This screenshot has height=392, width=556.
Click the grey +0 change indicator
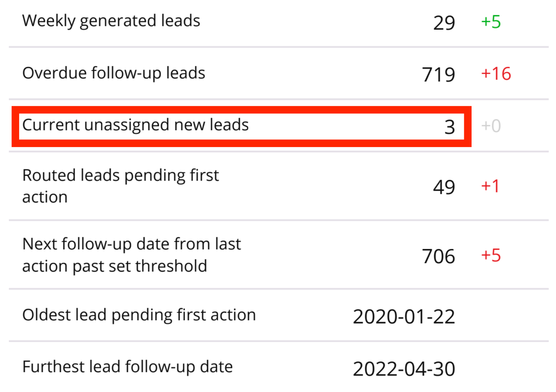coord(491,126)
